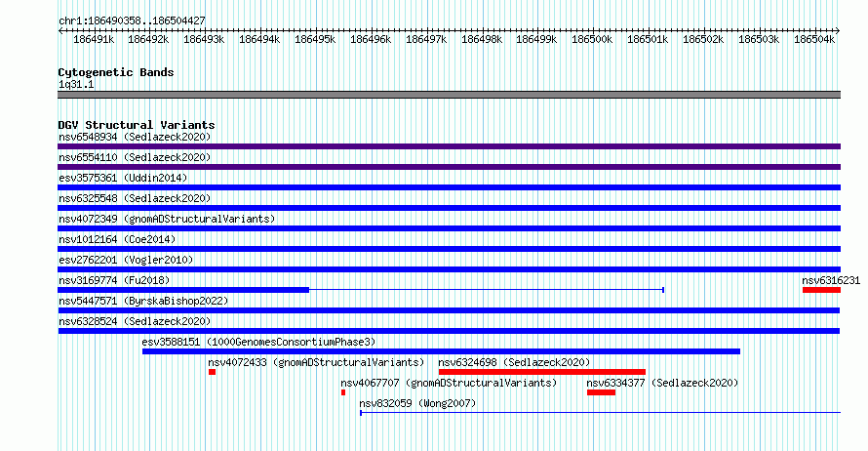Open the nsv3169774 (Fu2018) label
Image resolution: width=868 pixels, height=451 pixels.
click(x=114, y=280)
